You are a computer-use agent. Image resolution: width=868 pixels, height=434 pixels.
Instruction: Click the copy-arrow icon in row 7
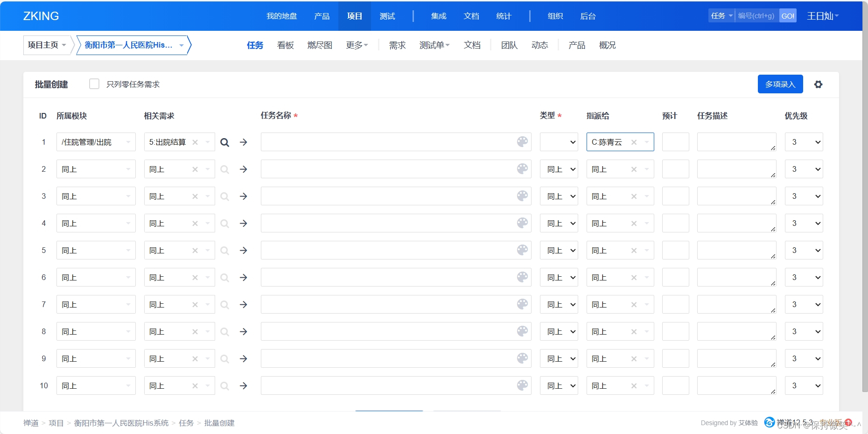tap(244, 305)
